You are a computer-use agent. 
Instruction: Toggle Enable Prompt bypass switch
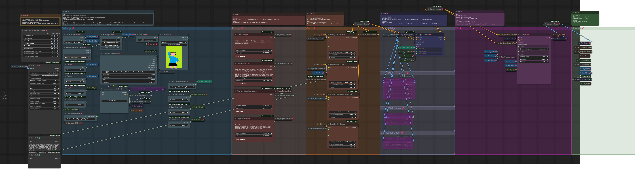click(54, 38)
